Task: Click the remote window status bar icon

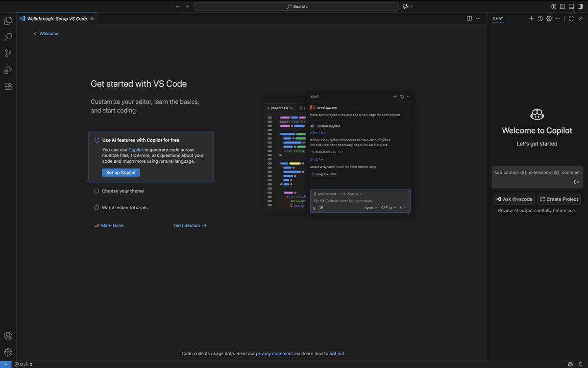Action: click(x=5, y=364)
